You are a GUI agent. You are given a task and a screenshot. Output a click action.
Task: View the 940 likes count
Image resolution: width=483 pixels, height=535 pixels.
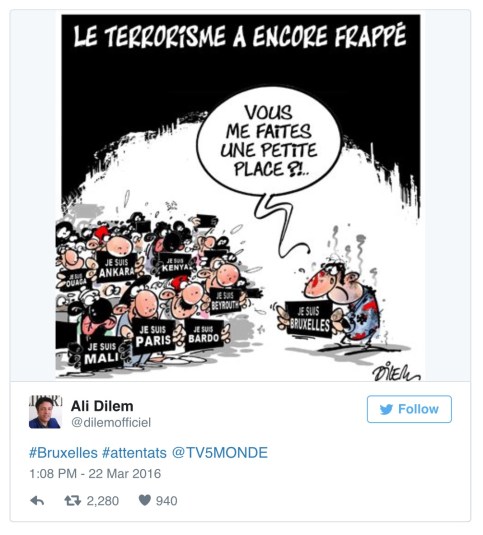tap(166, 501)
